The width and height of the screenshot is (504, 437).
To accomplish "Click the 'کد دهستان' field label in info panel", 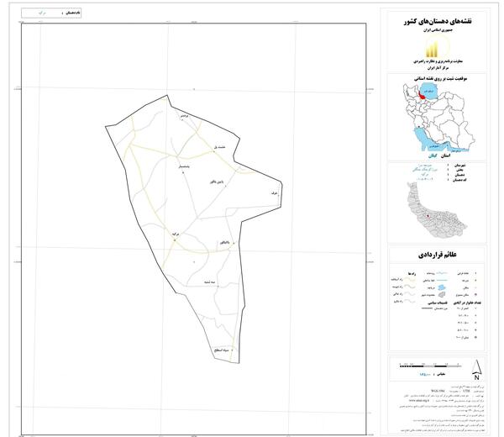I will click(459, 180).
